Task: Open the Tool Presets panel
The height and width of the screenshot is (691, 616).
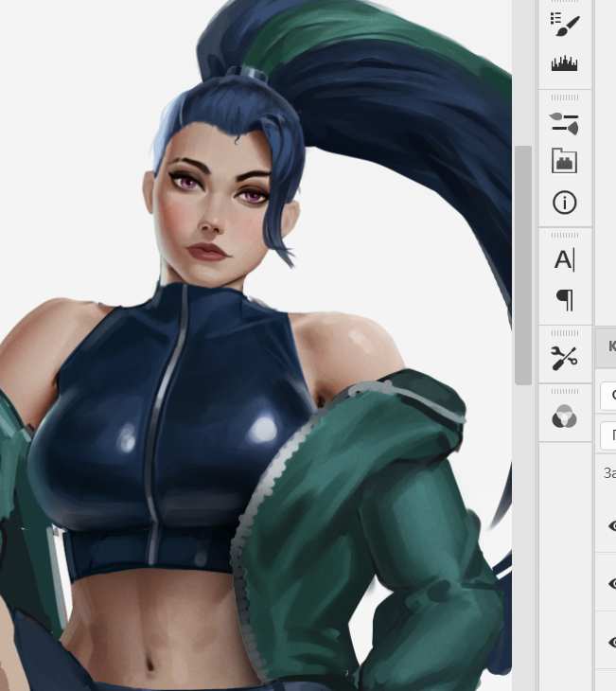Action: [x=565, y=358]
